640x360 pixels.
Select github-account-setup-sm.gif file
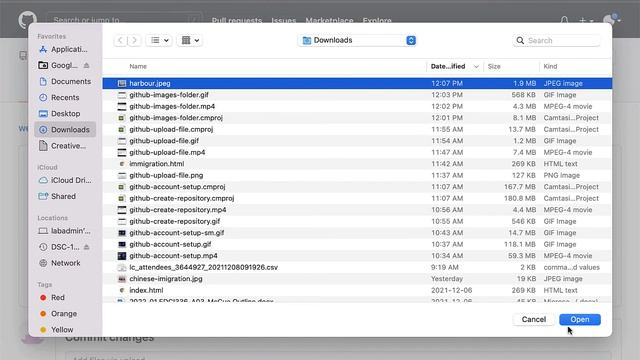tap(357, 233)
